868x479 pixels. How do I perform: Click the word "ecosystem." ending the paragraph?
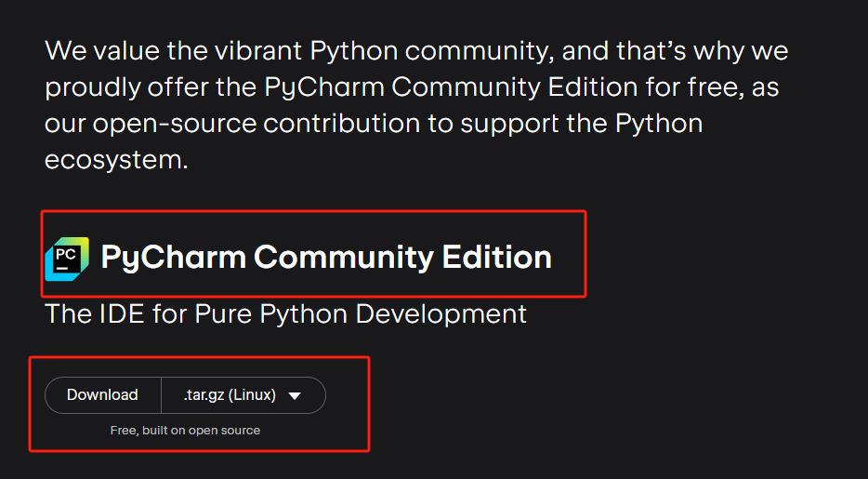coord(116,160)
